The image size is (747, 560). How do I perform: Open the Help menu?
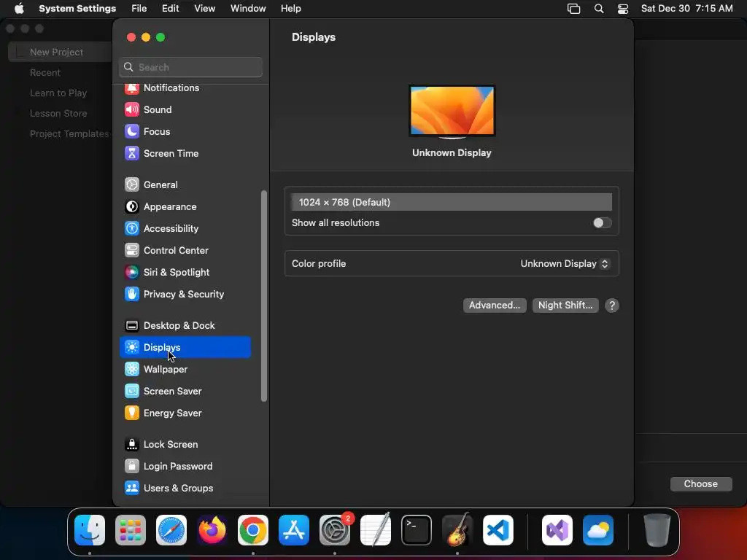[290, 9]
